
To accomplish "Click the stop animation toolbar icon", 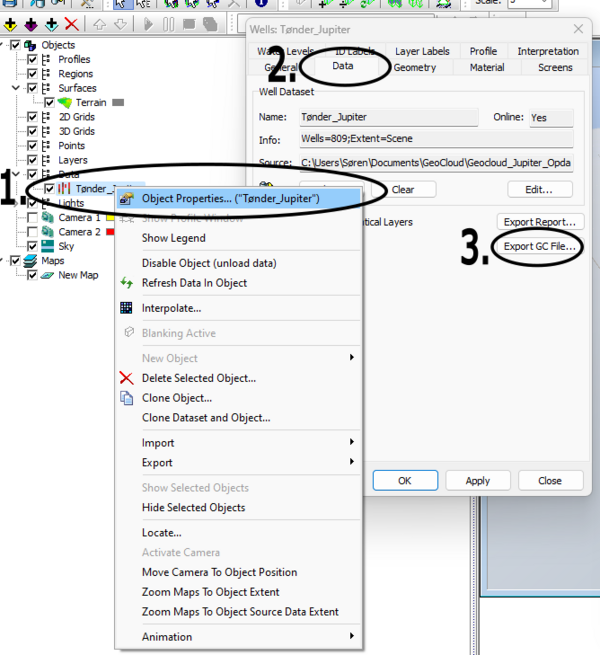I will (189, 24).
